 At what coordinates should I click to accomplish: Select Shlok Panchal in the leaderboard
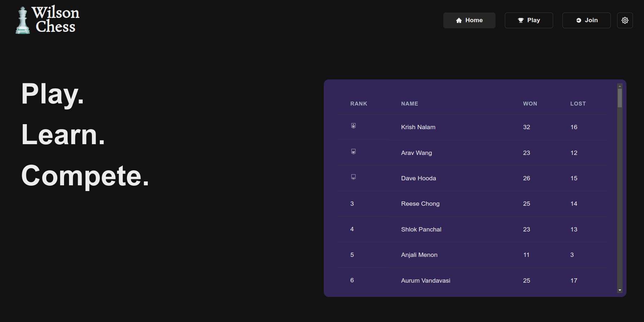click(x=421, y=229)
